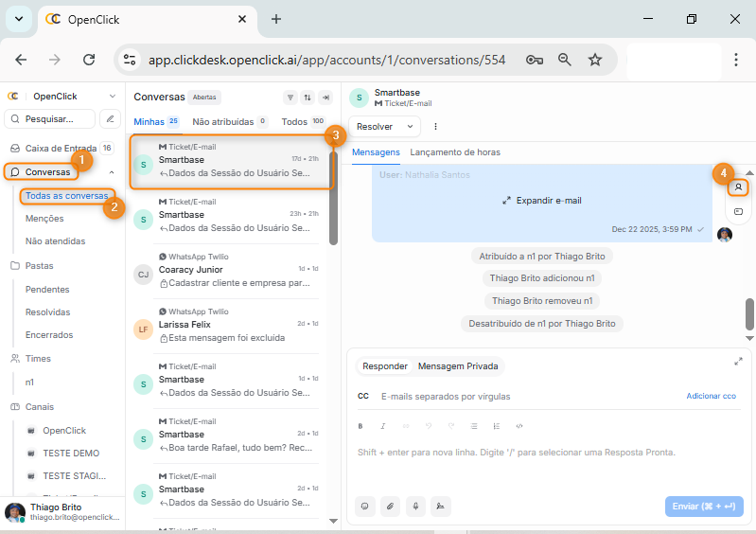Image resolution: width=756 pixels, height=534 pixels.
Task: Click the sort conversations icon
Action: (308, 98)
